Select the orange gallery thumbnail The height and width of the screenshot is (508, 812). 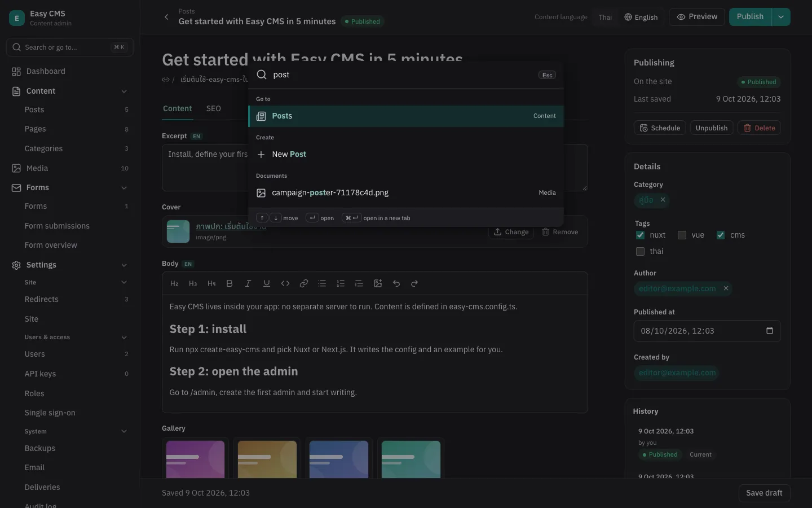[x=267, y=459]
